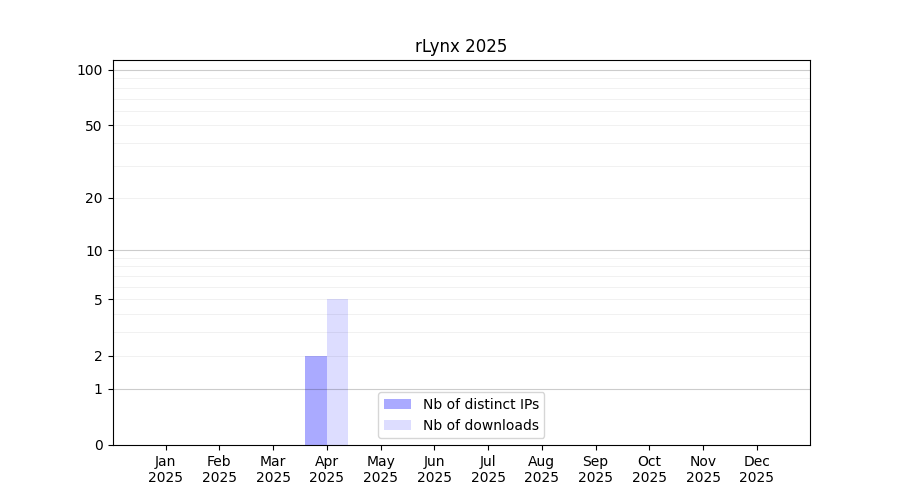Screen dimensions: 900x500
Task: Select the 10 tick label on the y-axis
Action: pos(94,251)
